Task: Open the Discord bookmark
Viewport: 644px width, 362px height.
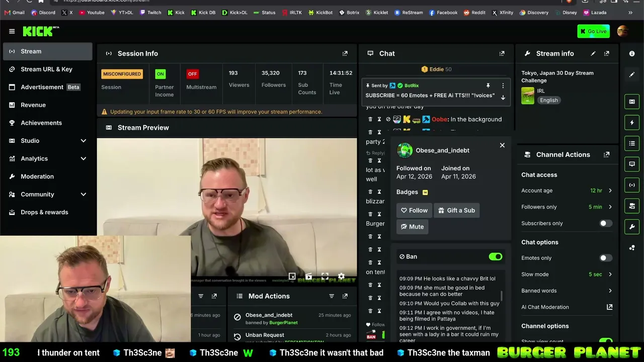Action: pyautogui.click(x=43, y=13)
